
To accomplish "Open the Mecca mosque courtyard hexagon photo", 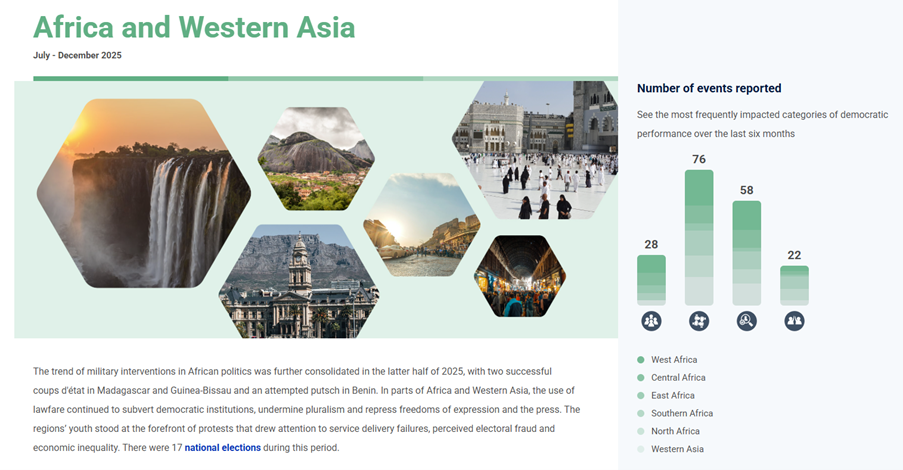I will pyautogui.click(x=535, y=150).
